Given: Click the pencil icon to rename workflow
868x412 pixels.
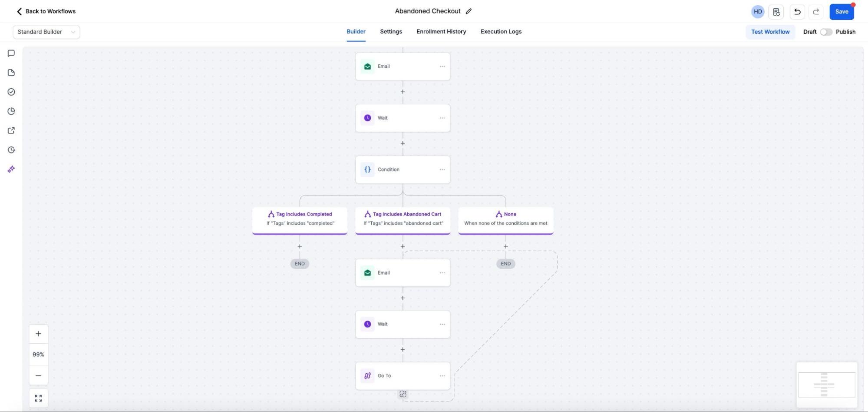Looking at the screenshot, I should (x=469, y=11).
